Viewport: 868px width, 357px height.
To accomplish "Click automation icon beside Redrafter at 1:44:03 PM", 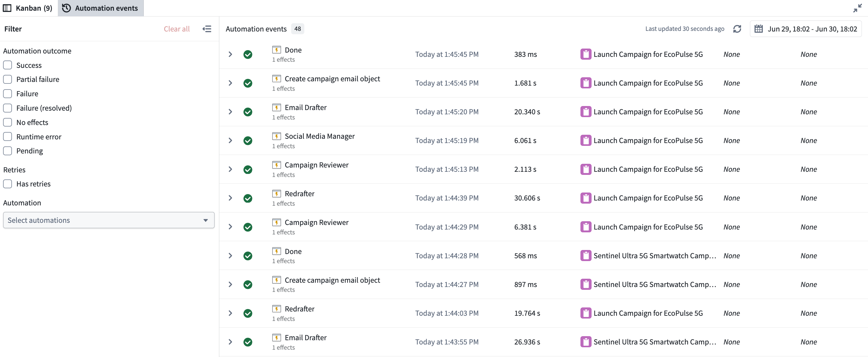I will [276, 309].
